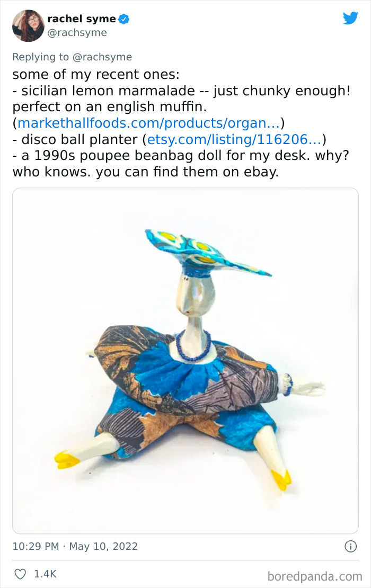The width and height of the screenshot is (371, 588).
Task: Click the boredpanda.com watermark
Action: tap(315, 576)
